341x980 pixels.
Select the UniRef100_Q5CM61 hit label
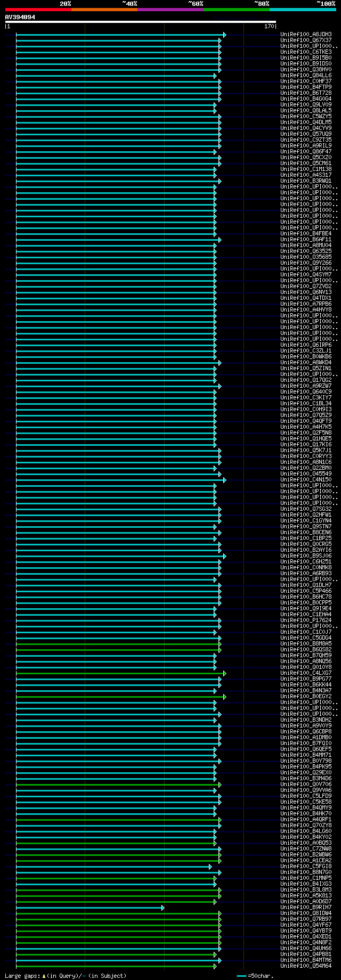click(306, 164)
